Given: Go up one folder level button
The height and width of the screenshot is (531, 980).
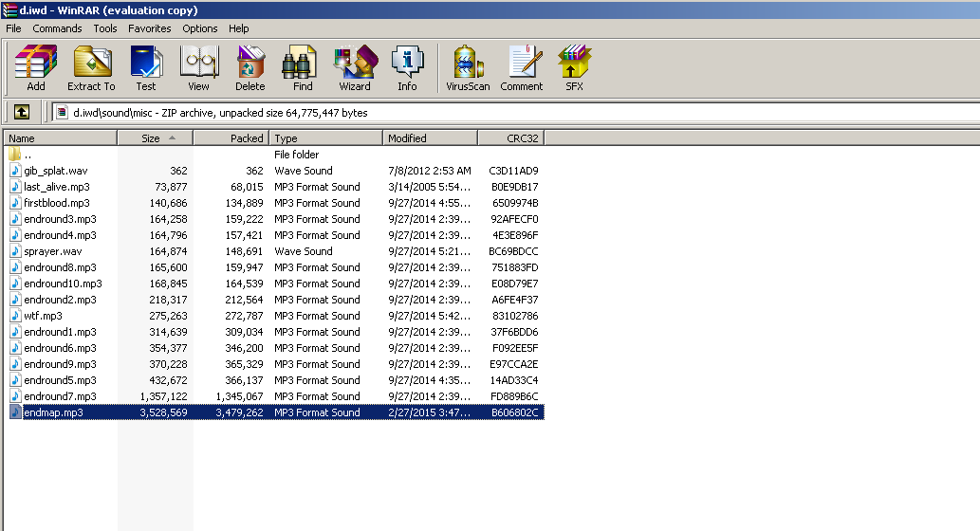Looking at the screenshot, I should click(x=21, y=112).
